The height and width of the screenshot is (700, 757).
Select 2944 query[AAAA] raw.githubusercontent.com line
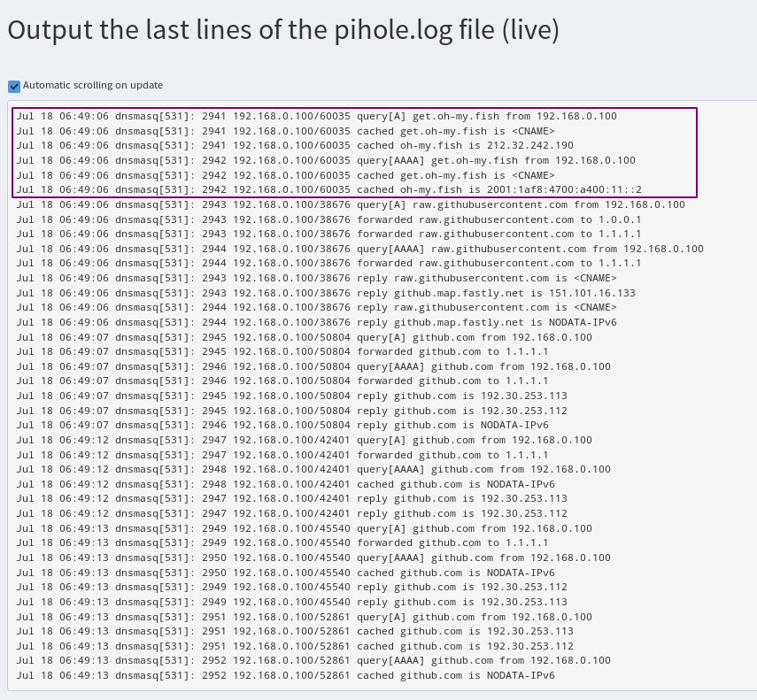tap(359, 249)
